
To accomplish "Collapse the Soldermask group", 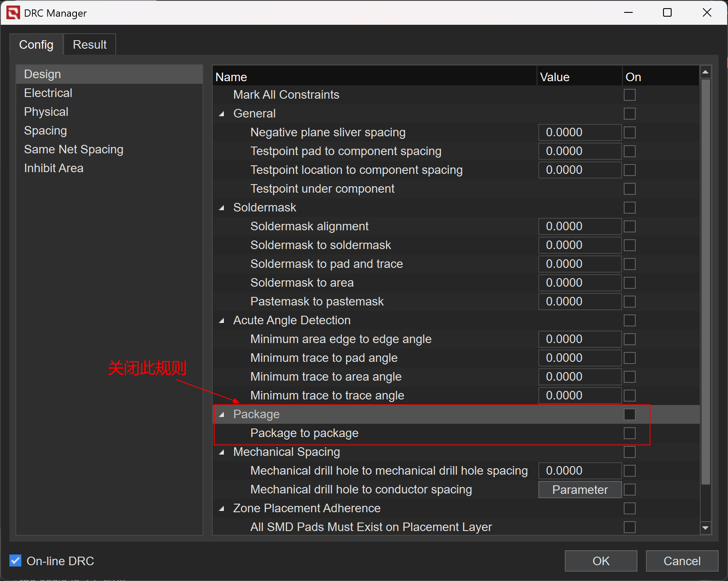I will click(222, 208).
